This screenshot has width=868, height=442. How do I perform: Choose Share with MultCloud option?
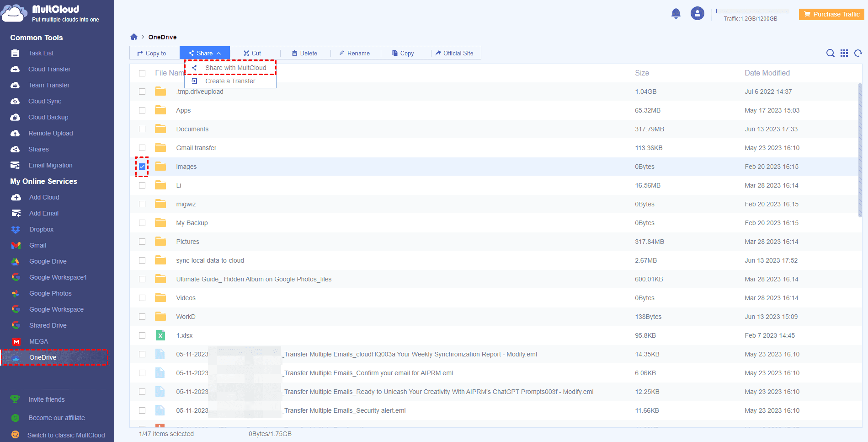point(235,68)
